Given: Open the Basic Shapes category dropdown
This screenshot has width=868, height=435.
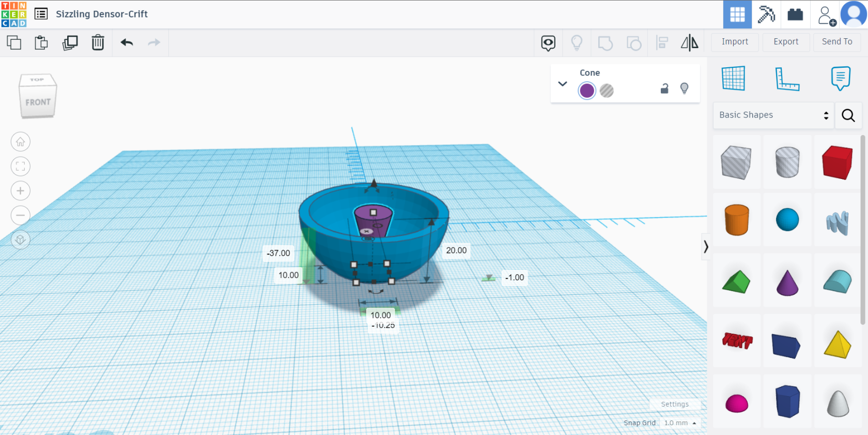Looking at the screenshot, I should (773, 115).
